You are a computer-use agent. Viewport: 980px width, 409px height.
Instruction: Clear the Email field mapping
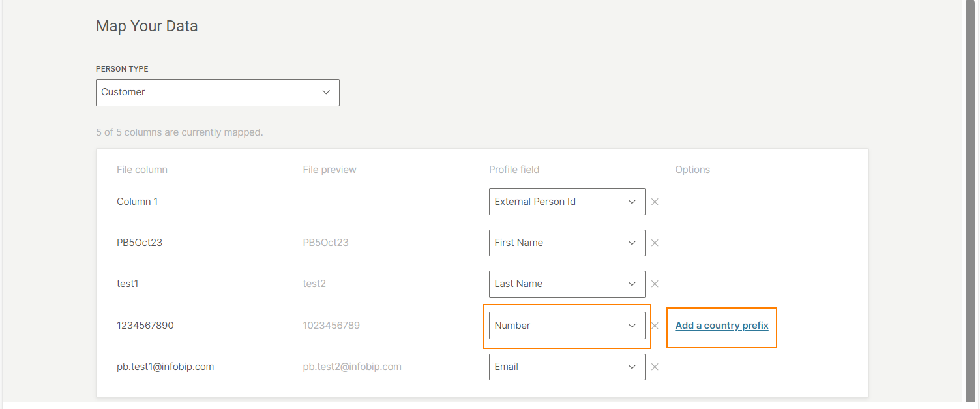655,367
